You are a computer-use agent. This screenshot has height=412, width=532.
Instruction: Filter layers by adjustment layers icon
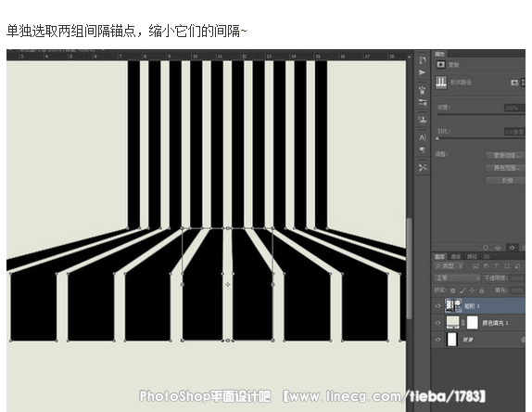[x=486, y=266]
